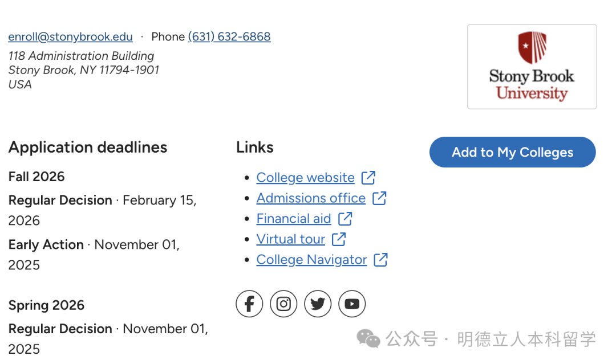Open the College website link

[305, 178]
